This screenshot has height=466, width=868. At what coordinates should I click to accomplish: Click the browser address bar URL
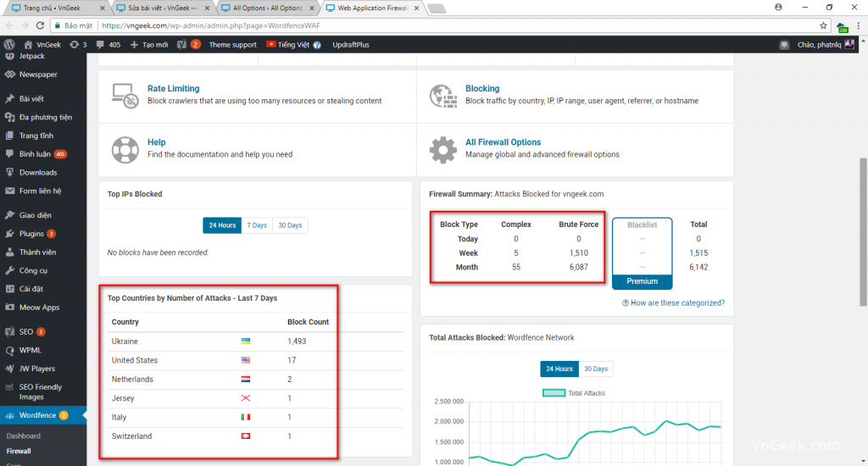(x=211, y=25)
